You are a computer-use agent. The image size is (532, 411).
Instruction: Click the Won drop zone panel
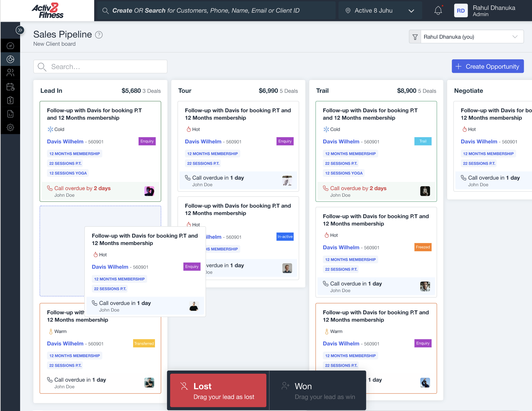(x=318, y=390)
